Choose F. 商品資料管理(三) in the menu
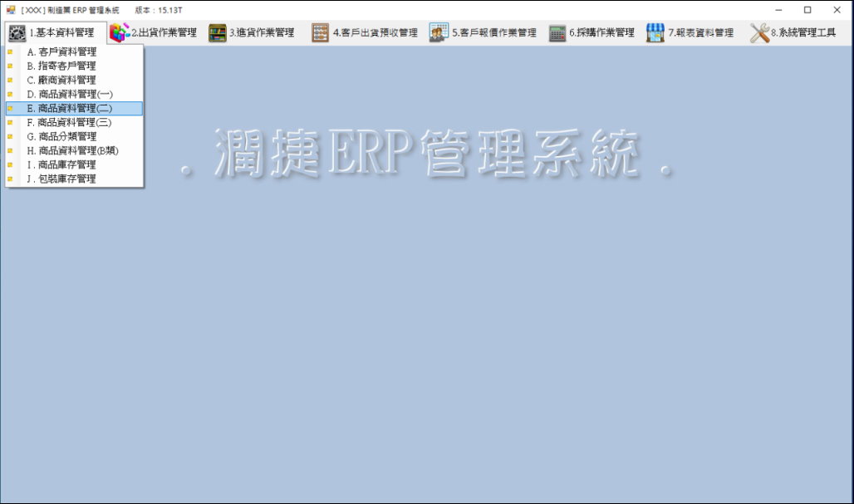The height and width of the screenshot is (504, 854). pyautogui.click(x=70, y=122)
